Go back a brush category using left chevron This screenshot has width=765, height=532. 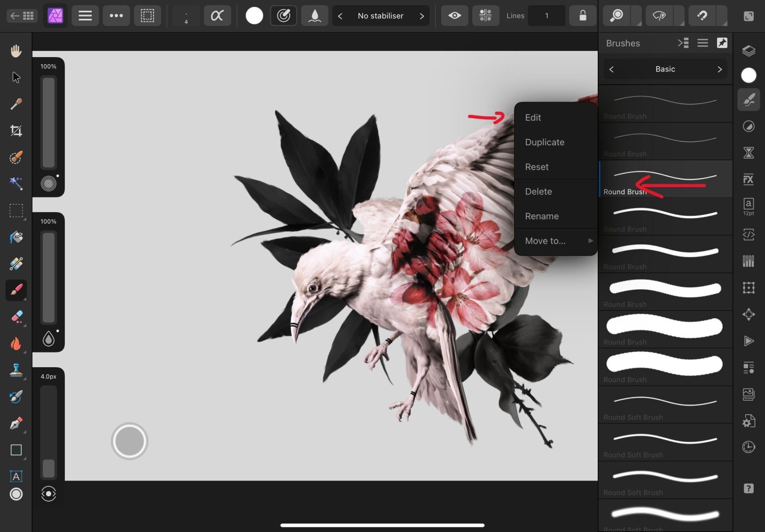click(611, 69)
